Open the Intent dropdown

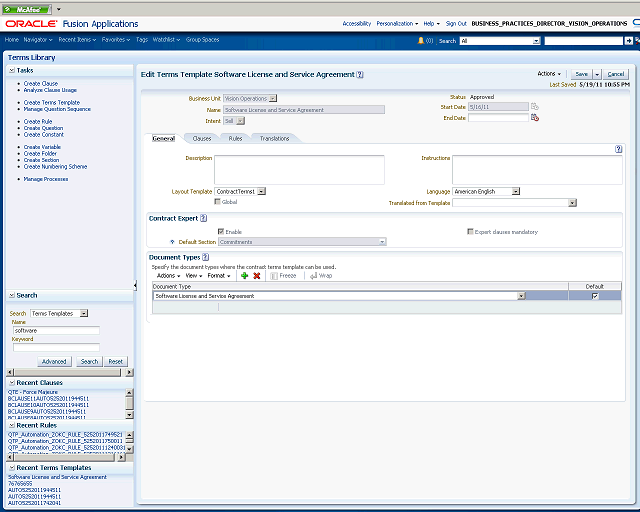[x=241, y=121]
